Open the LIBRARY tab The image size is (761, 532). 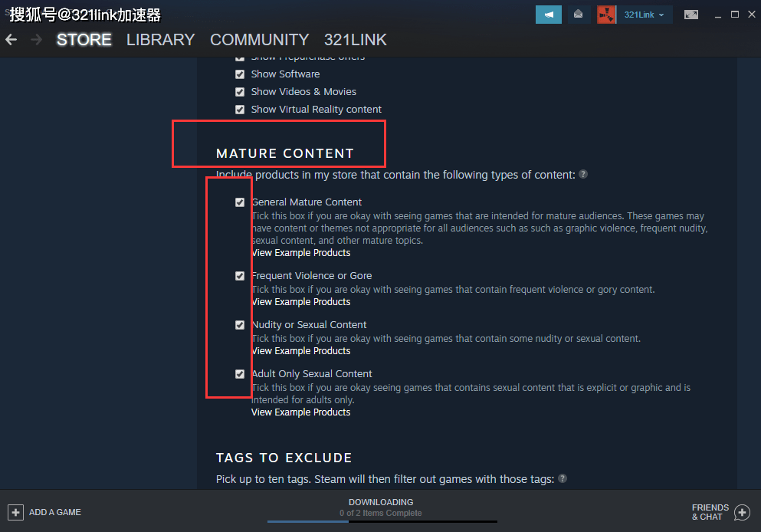[x=161, y=40]
